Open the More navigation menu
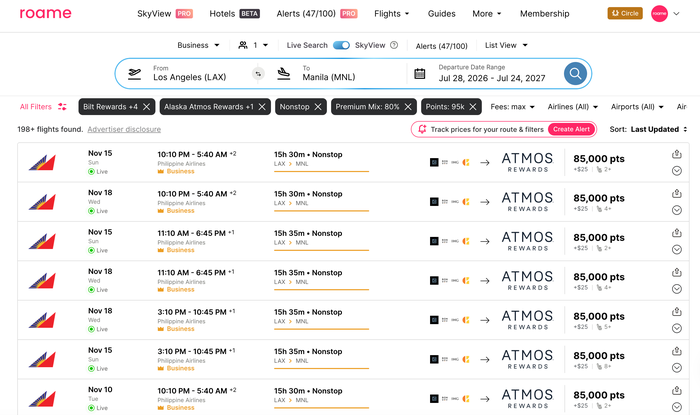Viewport: 700px width, 415px height. (487, 13)
